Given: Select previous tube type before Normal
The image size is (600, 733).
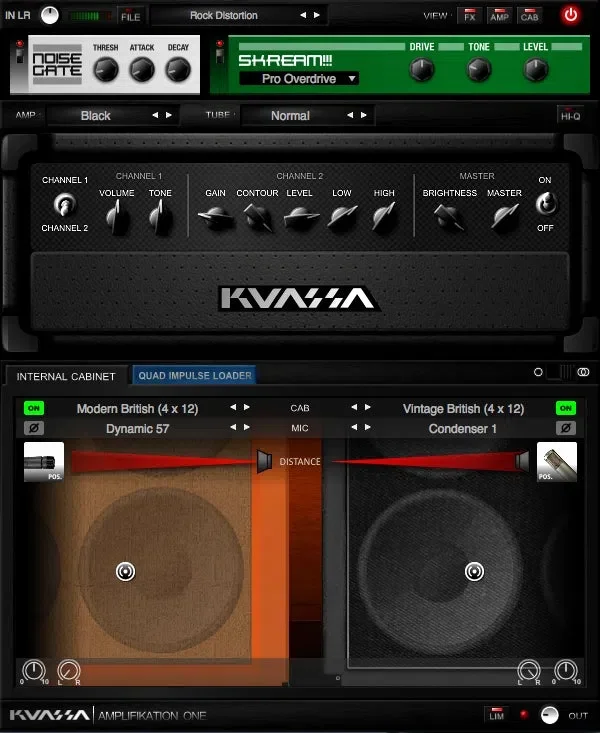Looking at the screenshot, I should 350,115.
